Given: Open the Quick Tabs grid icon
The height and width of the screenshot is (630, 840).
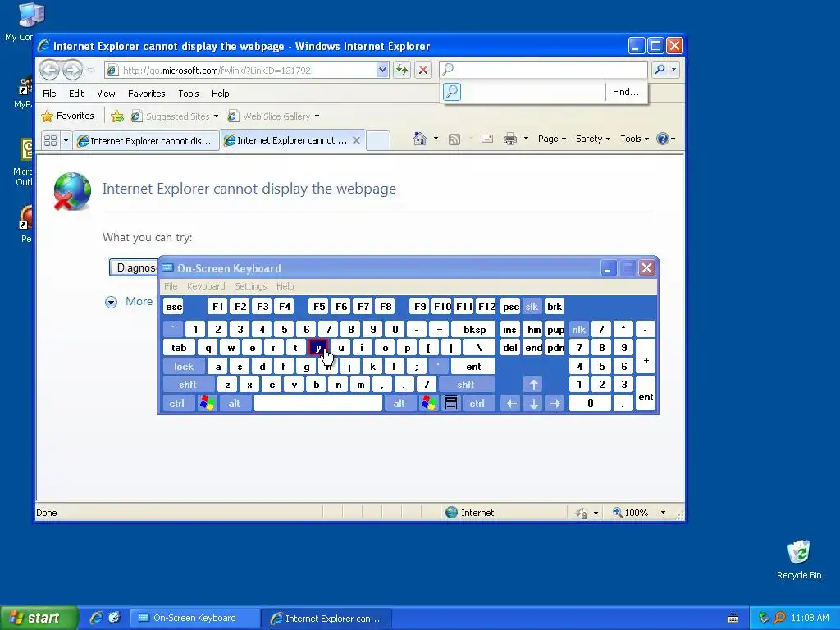Looking at the screenshot, I should pyautogui.click(x=50, y=140).
